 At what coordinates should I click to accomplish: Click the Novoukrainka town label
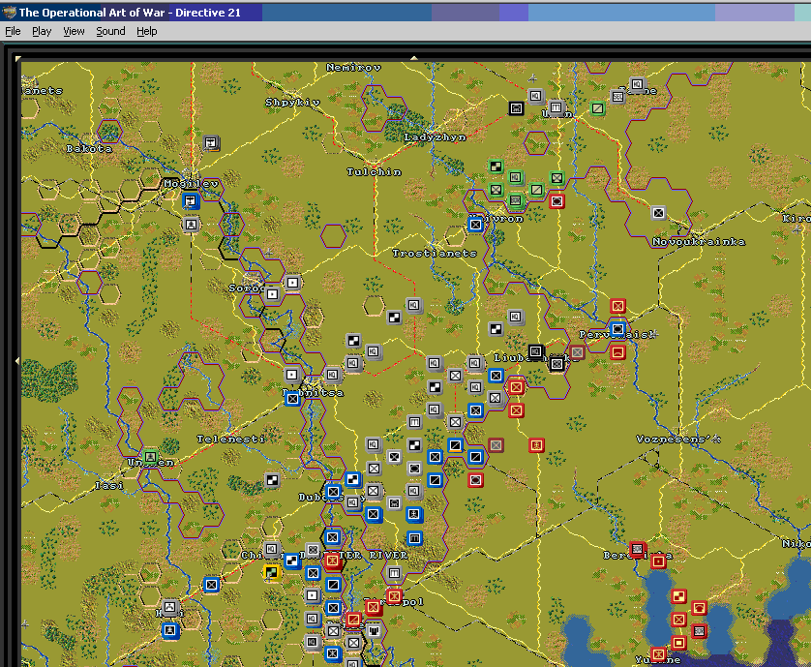click(x=699, y=242)
